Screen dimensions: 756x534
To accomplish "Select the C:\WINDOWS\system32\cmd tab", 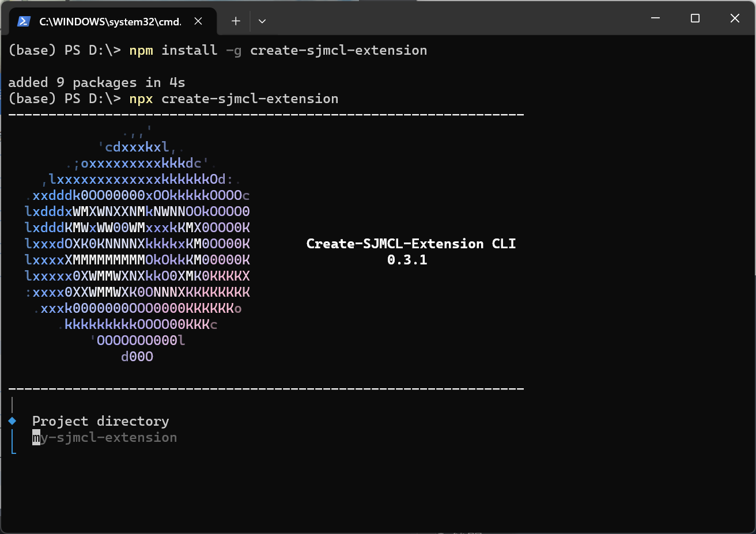I will coord(109,21).
